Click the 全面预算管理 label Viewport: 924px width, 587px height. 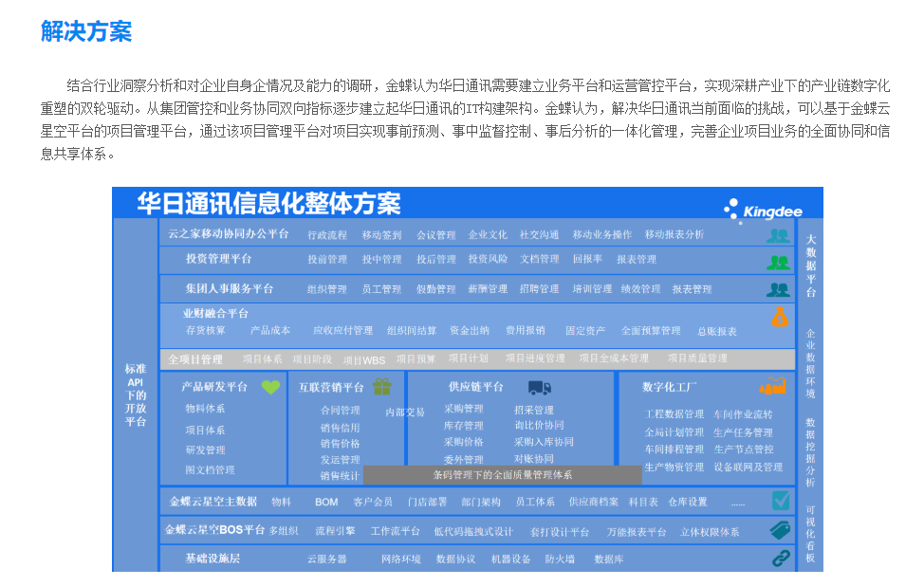coord(651,330)
